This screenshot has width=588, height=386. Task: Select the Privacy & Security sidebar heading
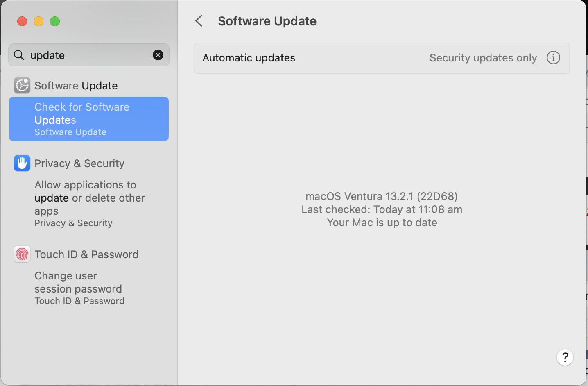(79, 163)
